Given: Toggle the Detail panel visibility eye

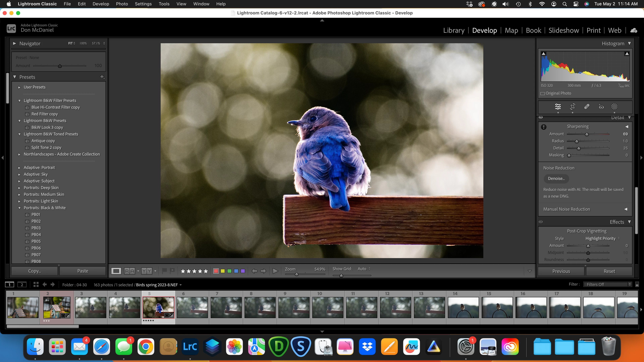Looking at the screenshot, I should 541,117.
